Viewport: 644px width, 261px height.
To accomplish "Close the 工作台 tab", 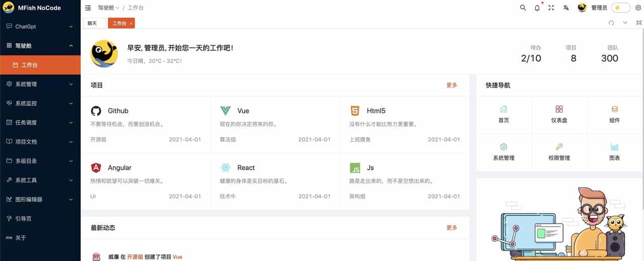I will coord(131,23).
